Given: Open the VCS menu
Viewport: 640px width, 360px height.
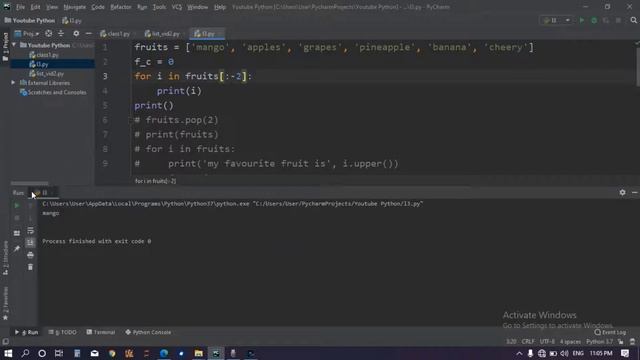Looking at the screenshot, I should pyautogui.click(x=176, y=7).
